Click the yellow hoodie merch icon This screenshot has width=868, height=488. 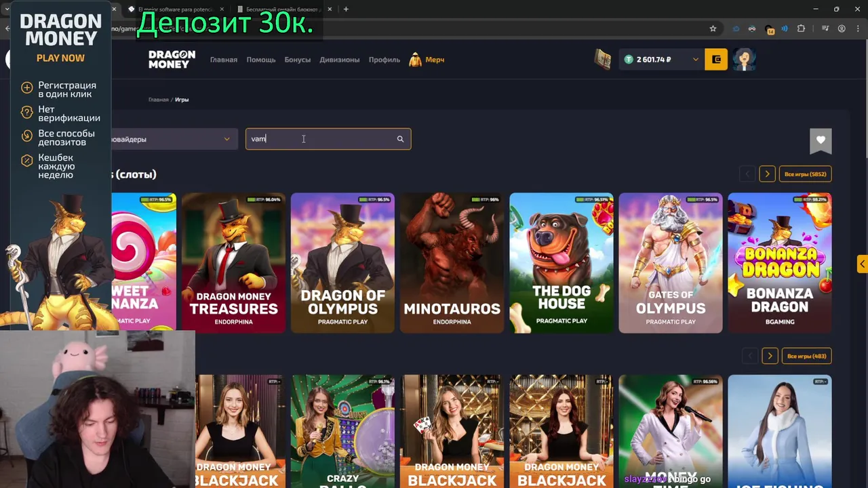[415, 60]
